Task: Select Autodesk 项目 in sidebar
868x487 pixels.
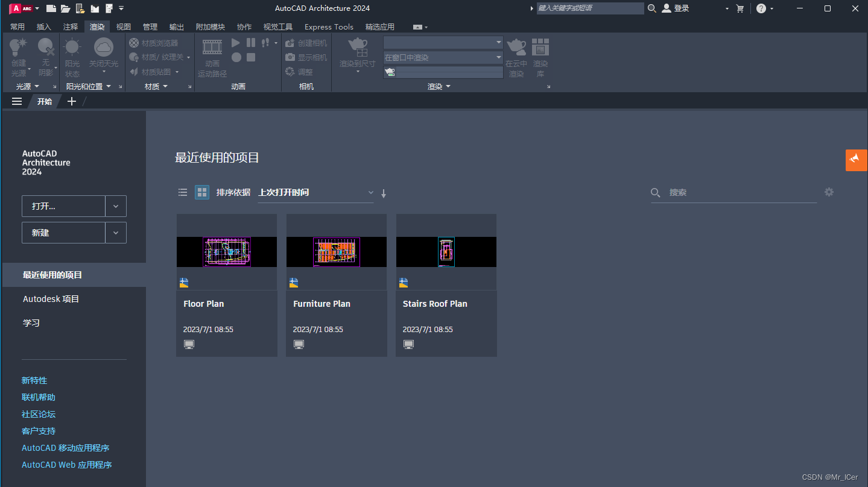Action: pos(51,299)
